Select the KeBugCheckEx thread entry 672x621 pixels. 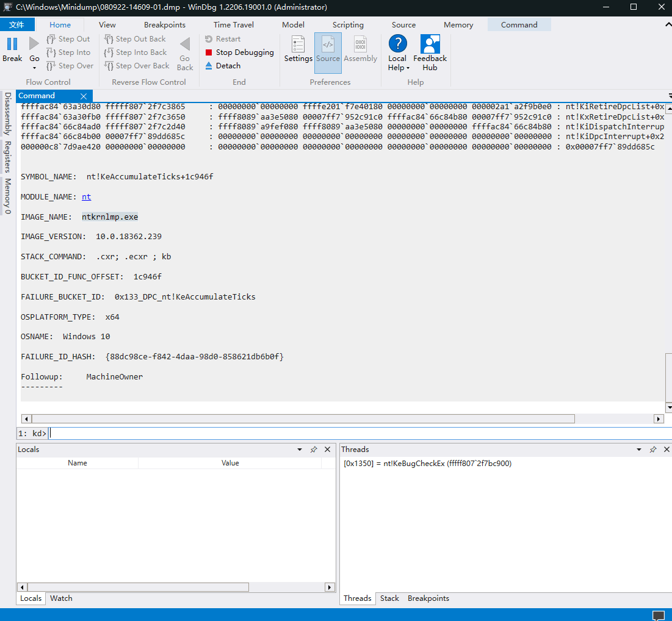(427, 464)
